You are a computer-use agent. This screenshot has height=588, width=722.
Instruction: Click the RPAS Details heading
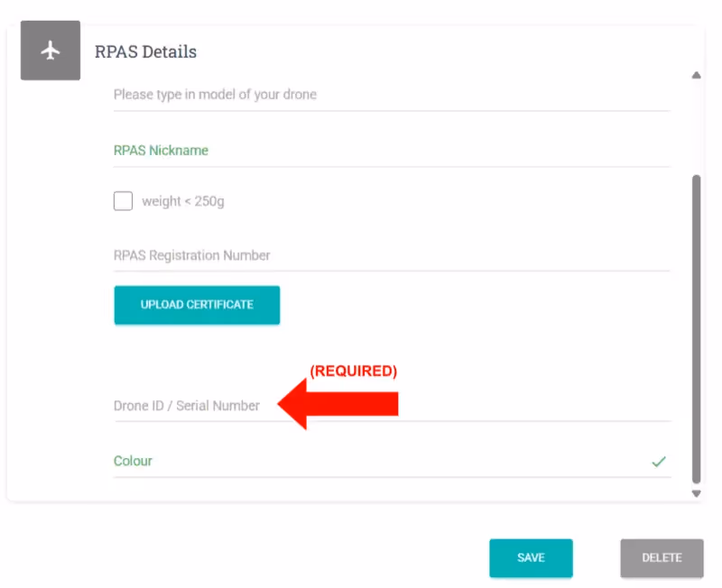point(145,51)
